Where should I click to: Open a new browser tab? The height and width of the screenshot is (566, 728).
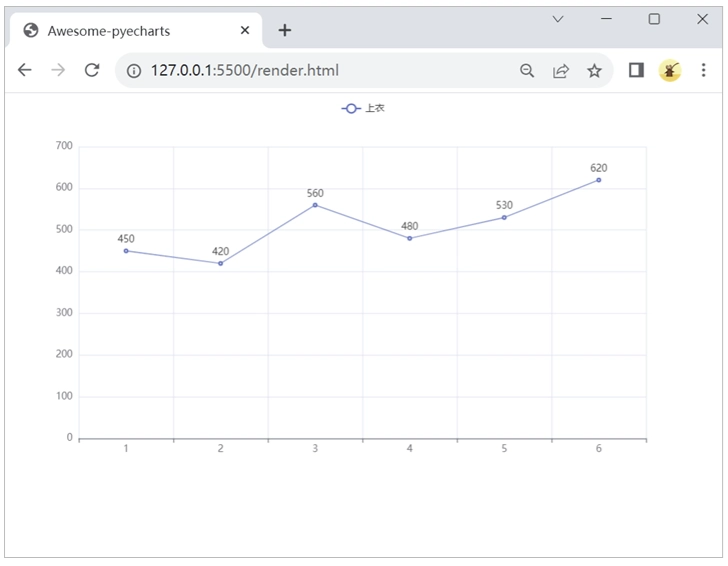[285, 30]
